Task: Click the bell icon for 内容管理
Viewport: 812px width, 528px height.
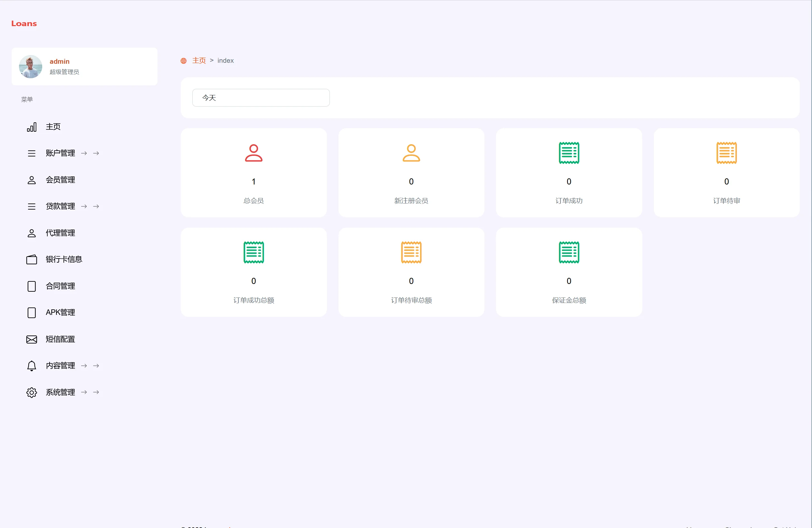Action: click(x=31, y=366)
